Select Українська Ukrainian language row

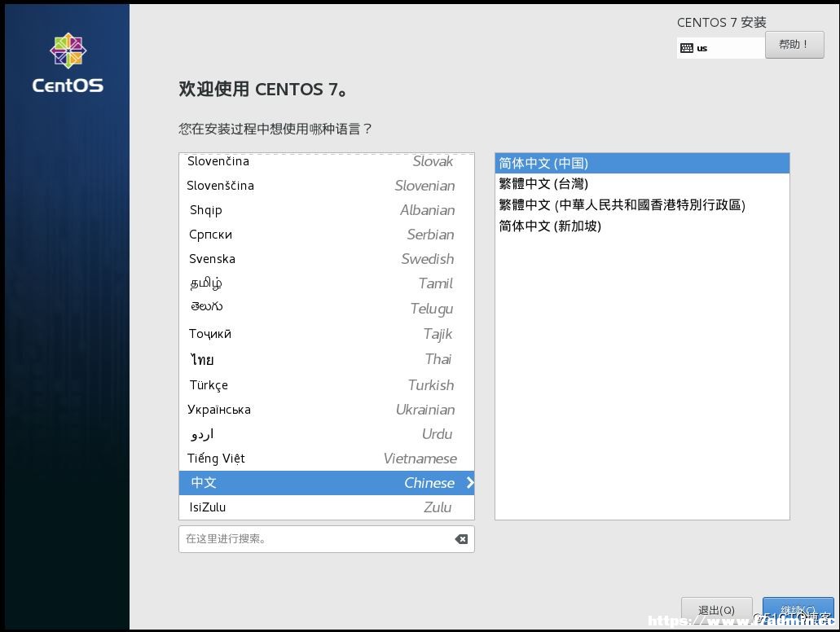coord(326,409)
